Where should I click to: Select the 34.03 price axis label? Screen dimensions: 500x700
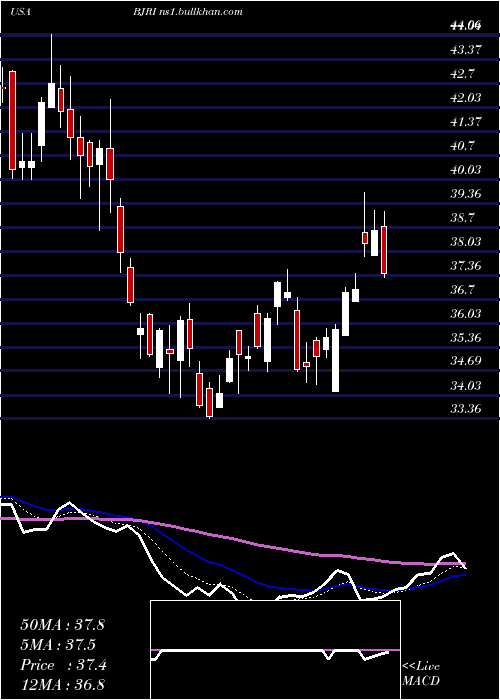[x=466, y=386]
